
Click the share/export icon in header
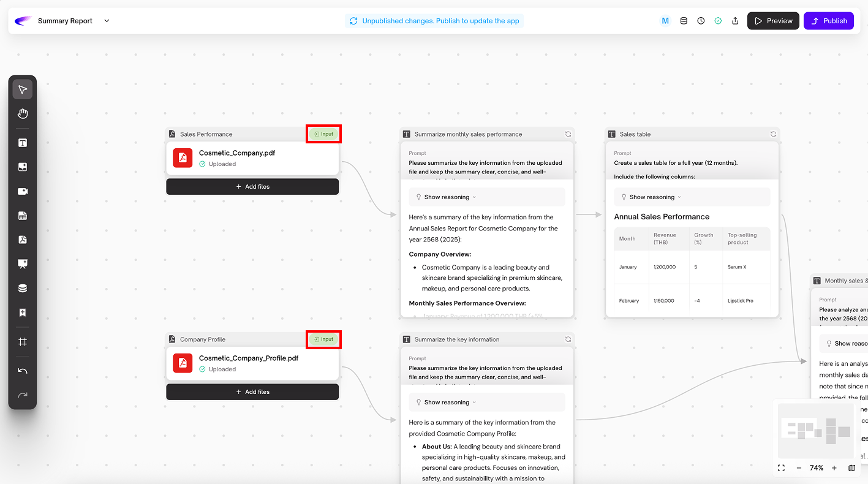pos(735,21)
